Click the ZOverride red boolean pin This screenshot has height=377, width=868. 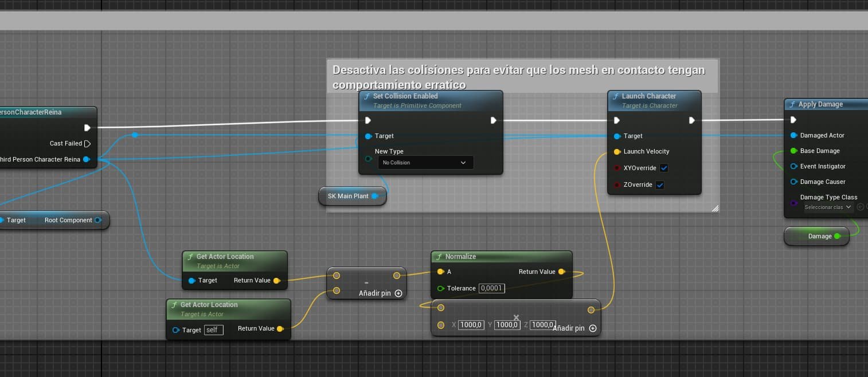tap(617, 184)
